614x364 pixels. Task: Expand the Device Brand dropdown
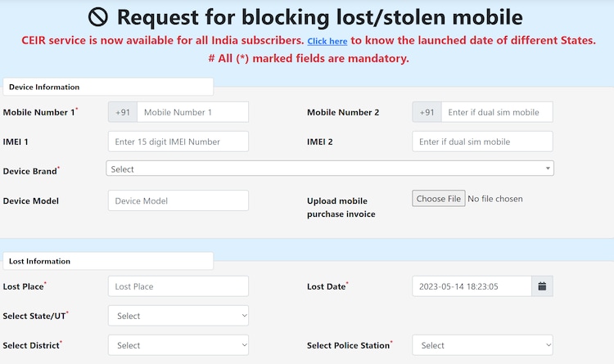pyautogui.click(x=330, y=169)
